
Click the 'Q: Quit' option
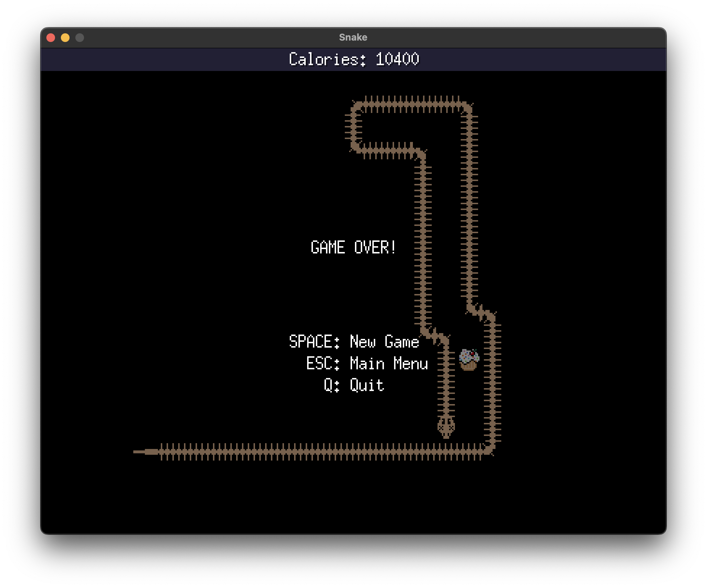click(x=353, y=385)
